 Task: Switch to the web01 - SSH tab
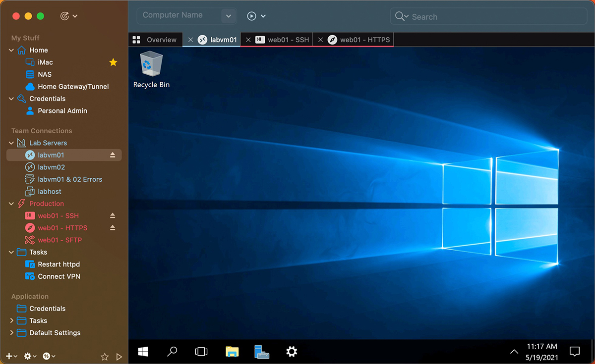(x=288, y=40)
